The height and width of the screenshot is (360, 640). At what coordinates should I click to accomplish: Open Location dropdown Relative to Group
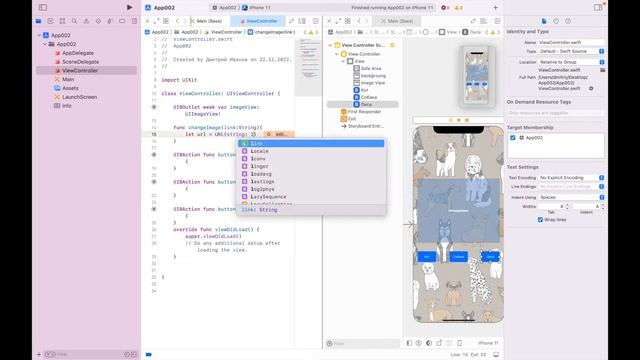[x=571, y=62]
